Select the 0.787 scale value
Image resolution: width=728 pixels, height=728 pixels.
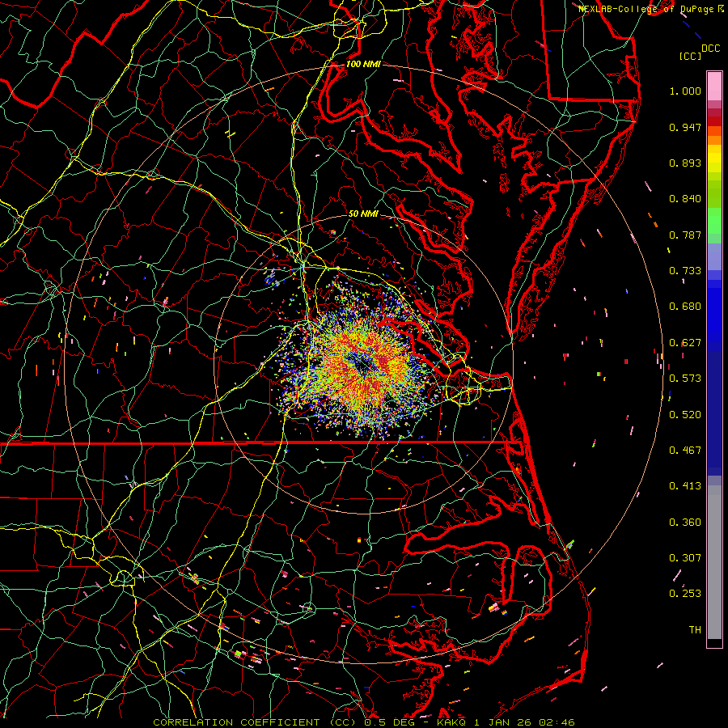(685, 235)
